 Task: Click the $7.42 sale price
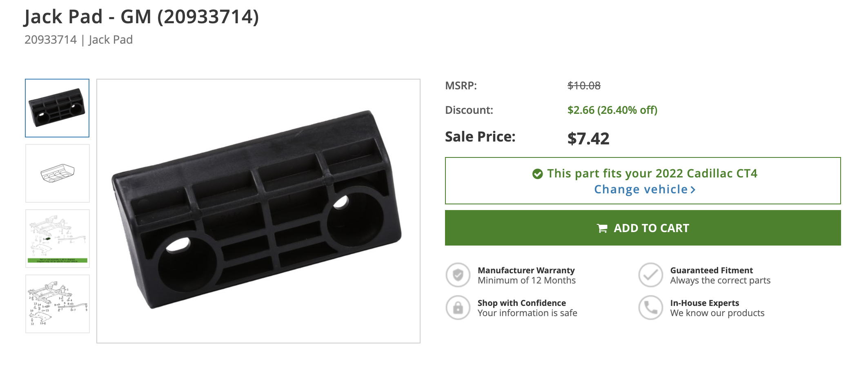[x=588, y=139]
